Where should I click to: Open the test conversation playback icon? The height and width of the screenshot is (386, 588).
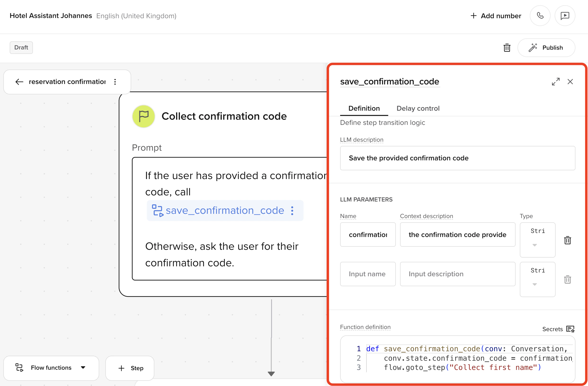click(x=565, y=16)
